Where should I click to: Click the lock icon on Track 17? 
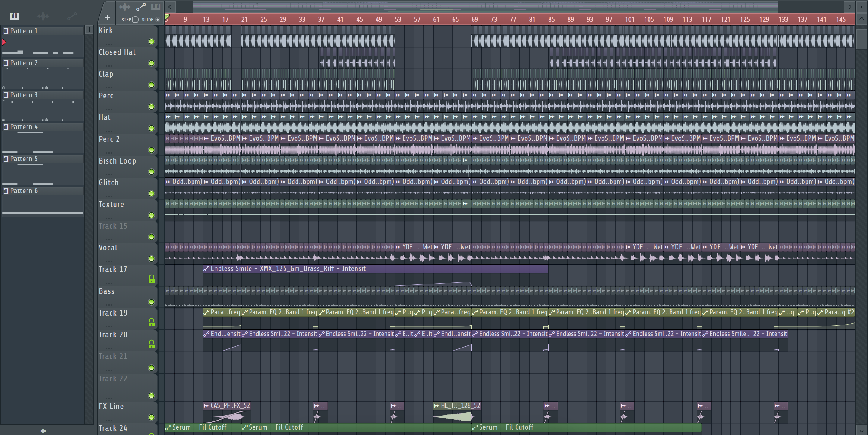coord(152,278)
